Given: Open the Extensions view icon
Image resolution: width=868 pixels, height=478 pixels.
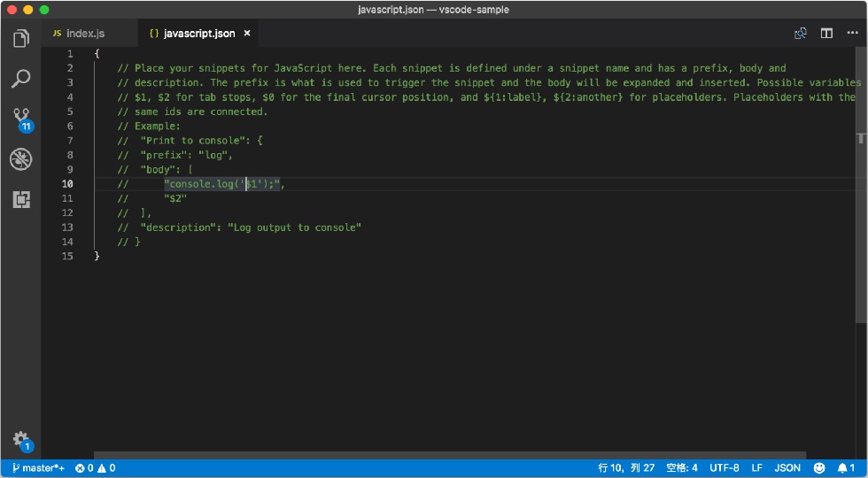Looking at the screenshot, I should (x=21, y=200).
